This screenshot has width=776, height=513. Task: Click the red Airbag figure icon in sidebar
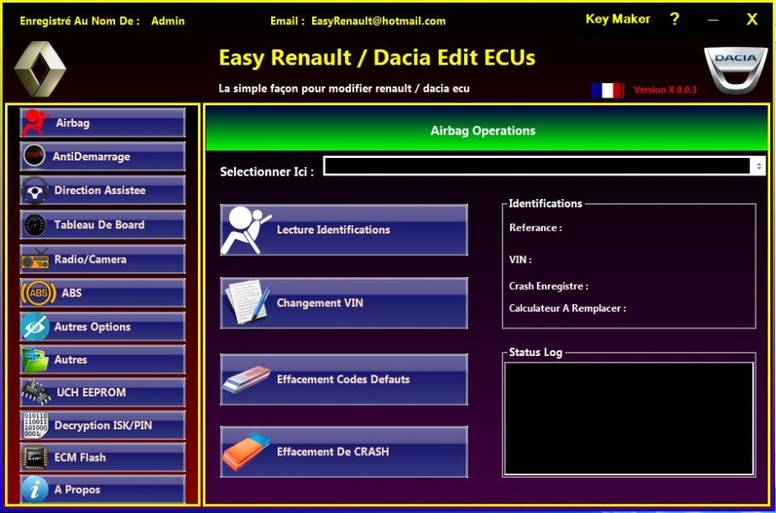(35, 123)
